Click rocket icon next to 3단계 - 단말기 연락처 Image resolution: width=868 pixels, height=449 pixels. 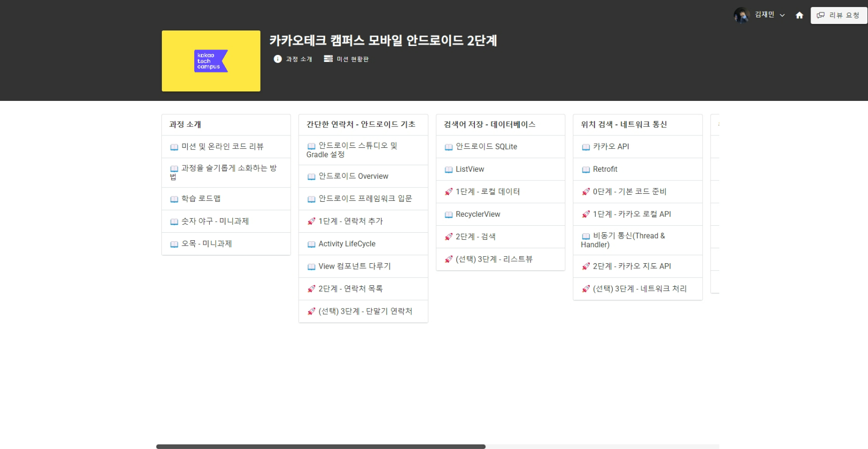[x=311, y=311]
